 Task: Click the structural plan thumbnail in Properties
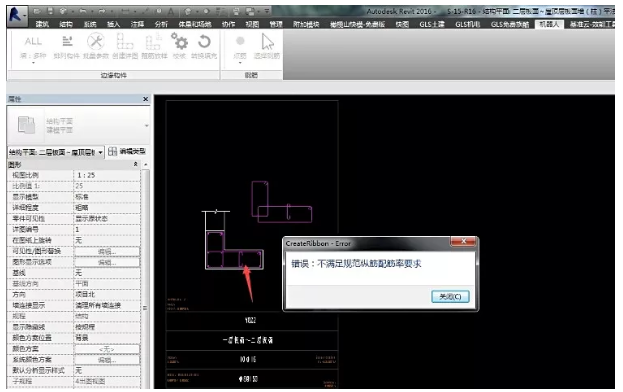(x=27, y=125)
